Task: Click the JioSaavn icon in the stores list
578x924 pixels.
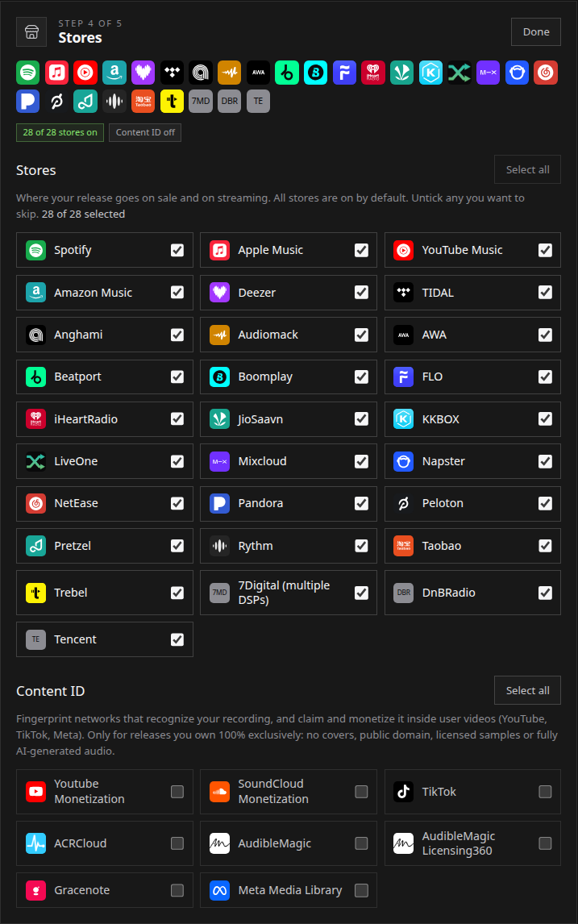Action: [220, 419]
